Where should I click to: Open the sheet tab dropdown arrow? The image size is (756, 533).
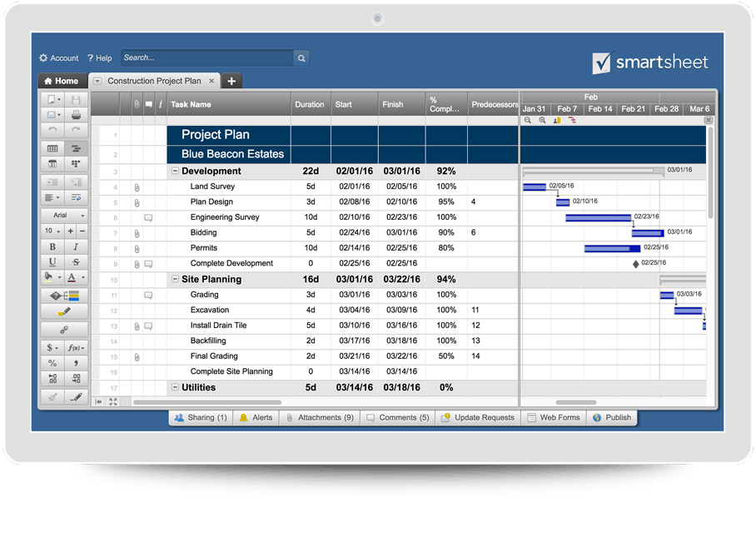[97, 81]
